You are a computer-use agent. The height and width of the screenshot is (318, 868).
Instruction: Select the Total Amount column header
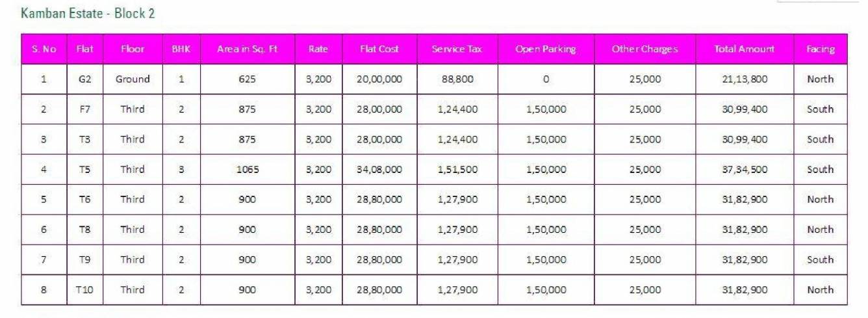(x=744, y=49)
